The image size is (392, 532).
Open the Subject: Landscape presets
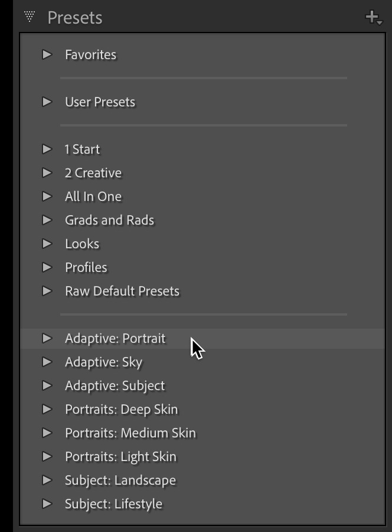(120, 480)
